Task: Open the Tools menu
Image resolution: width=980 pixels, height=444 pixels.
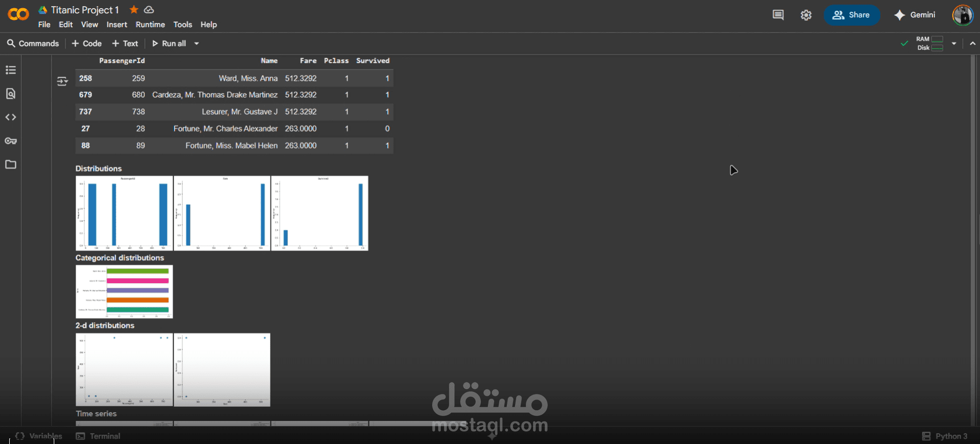Action: click(183, 25)
